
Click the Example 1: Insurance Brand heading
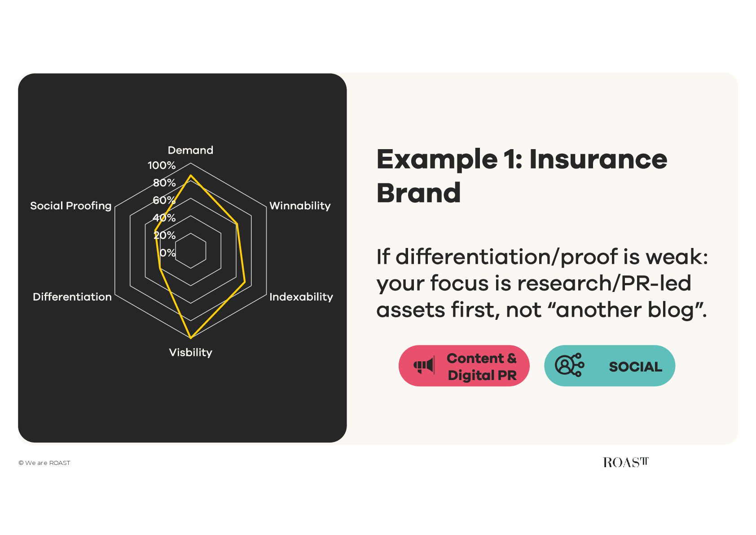click(x=522, y=176)
